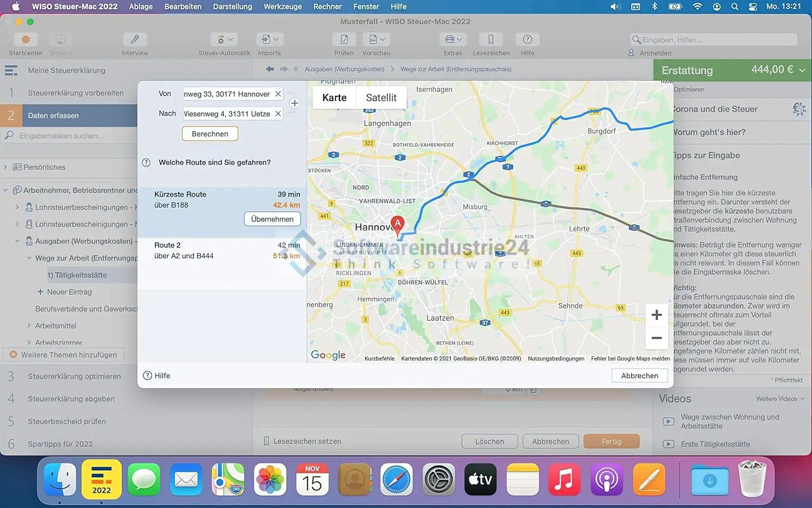This screenshot has width=812, height=508.
Task: Open the Steuer-Automatik dropdown
Action: pos(224,40)
